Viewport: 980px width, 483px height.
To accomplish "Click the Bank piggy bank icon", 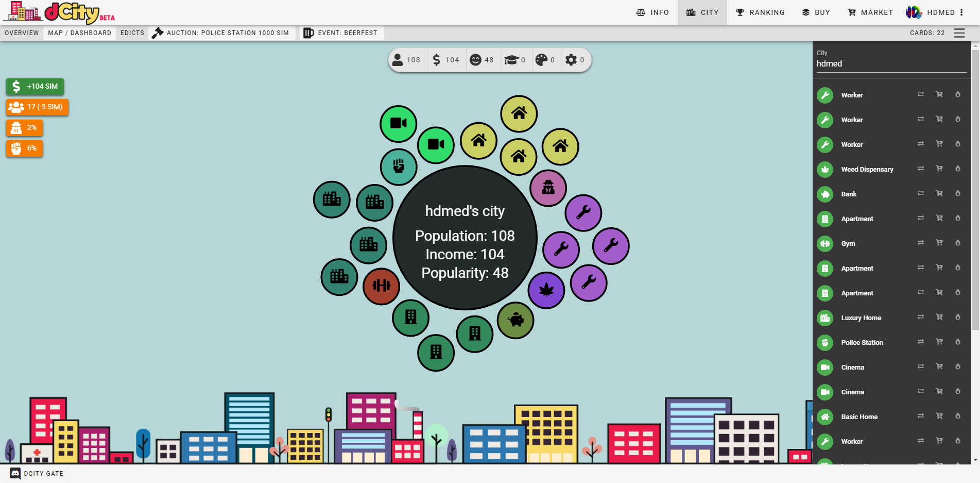I will pyautogui.click(x=824, y=194).
